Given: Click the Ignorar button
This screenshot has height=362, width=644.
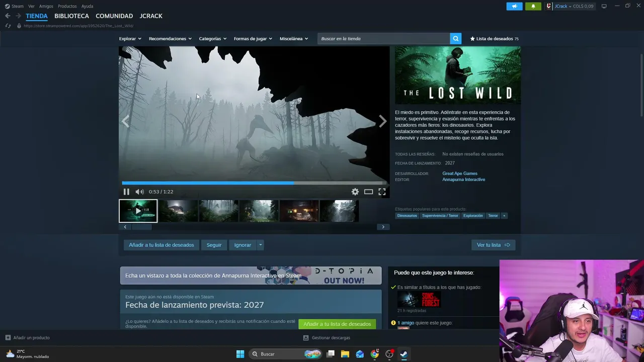Looking at the screenshot, I should pyautogui.click(x=243, y=245).
